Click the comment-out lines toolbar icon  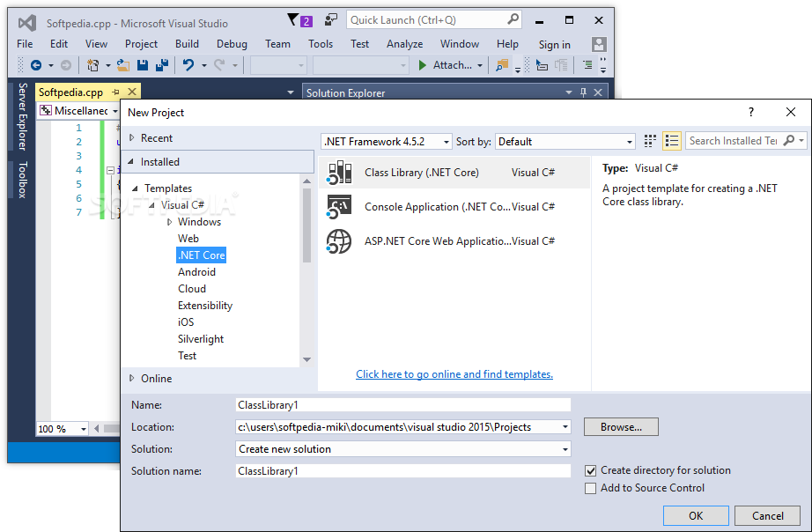587,65
